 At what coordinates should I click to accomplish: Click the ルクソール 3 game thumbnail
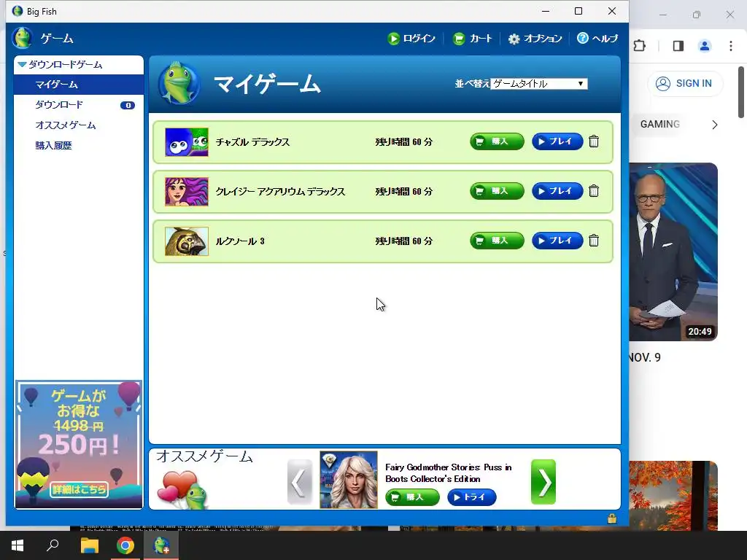(x=187, y=241)
